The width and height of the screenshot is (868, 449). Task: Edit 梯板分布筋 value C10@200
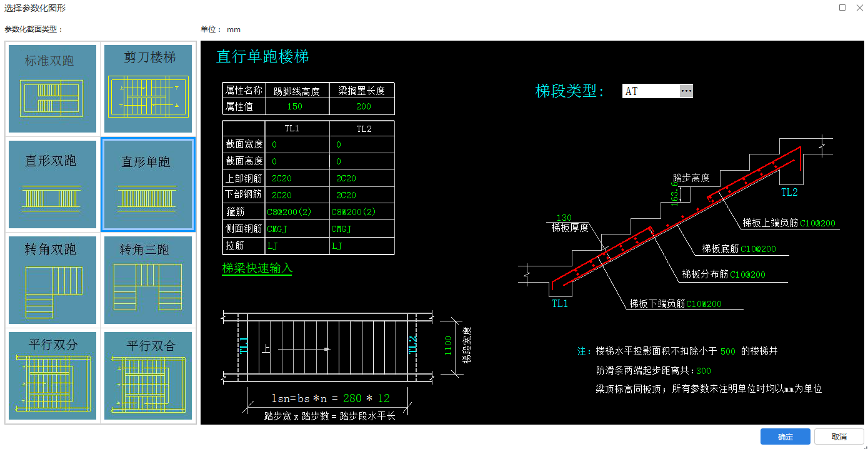tap(748, 275)
